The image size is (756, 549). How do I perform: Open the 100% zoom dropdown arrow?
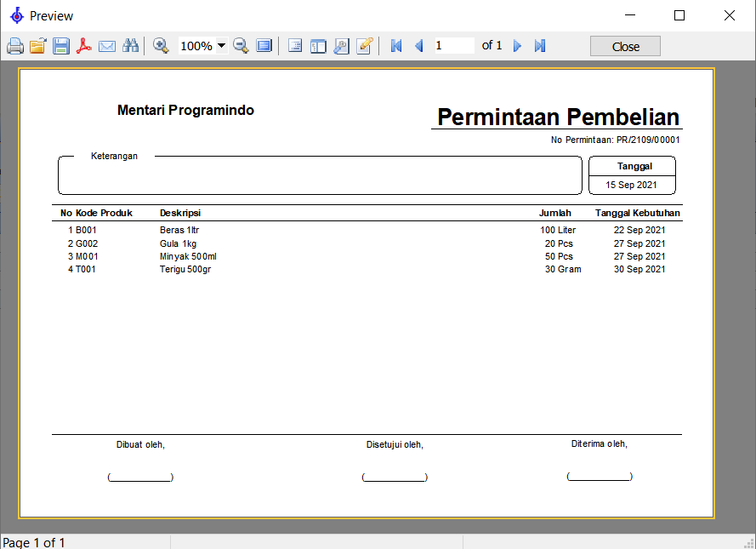(221, 46)
